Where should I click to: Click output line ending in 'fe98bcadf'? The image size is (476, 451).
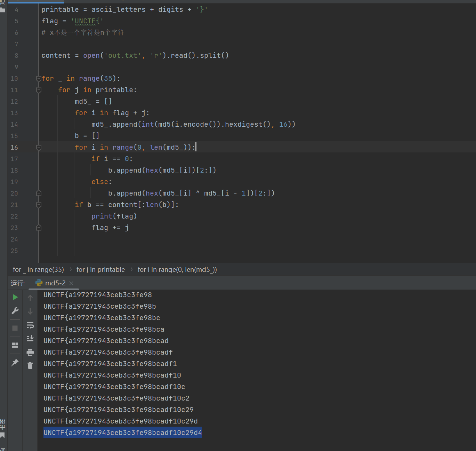108,352
